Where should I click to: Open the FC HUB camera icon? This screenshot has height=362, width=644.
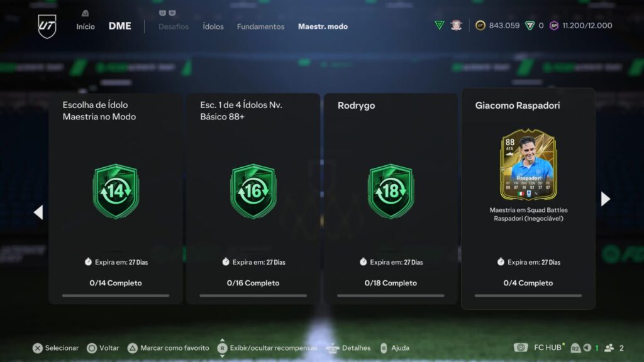(520, 348)
